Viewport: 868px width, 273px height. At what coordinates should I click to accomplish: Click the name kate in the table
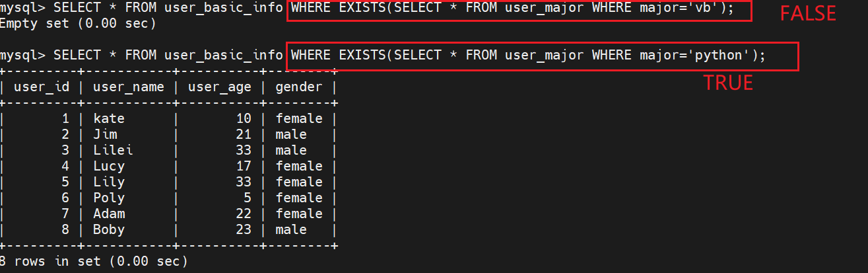click(109, 119)
